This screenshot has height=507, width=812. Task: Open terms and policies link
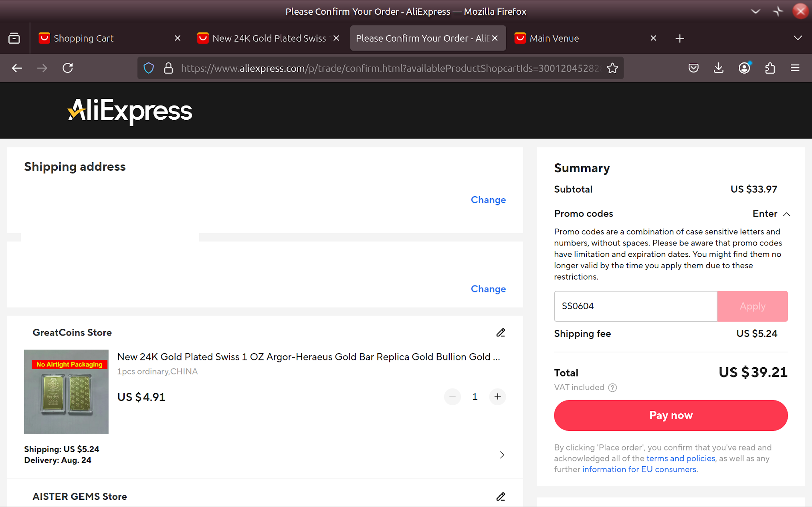[x=681, y=459]
